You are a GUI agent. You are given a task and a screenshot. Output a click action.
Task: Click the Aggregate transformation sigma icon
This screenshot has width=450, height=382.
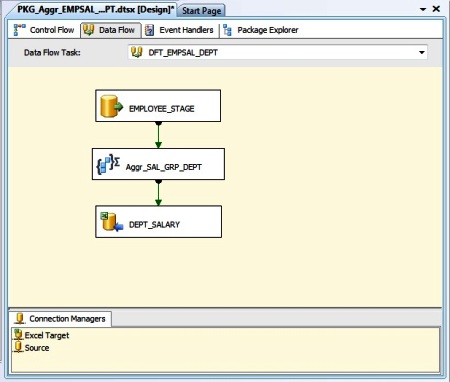point(108,164)
